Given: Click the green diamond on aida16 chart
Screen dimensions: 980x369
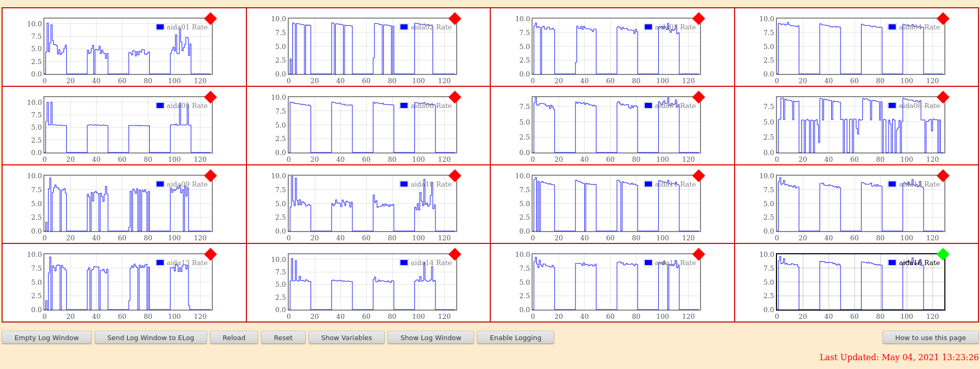Looking at the screenshot, I should (943, 254).
